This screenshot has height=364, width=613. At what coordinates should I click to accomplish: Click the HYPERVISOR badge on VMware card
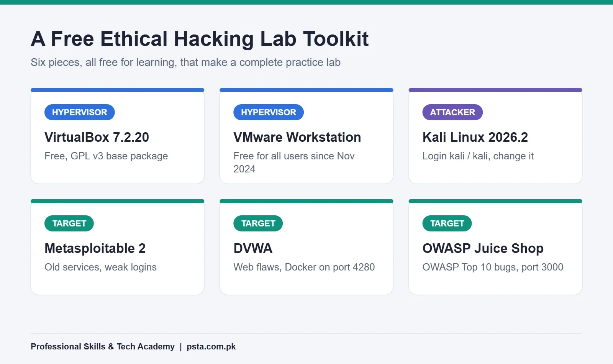point(269,112)
